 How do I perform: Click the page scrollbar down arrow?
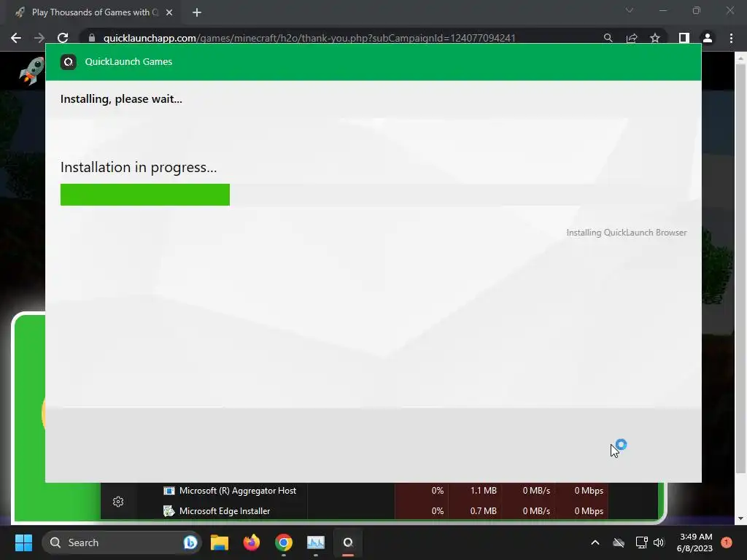tap(740, 518)
